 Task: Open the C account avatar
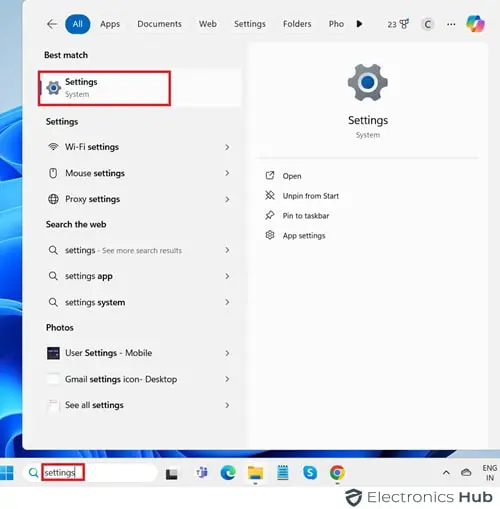point(428,24)
